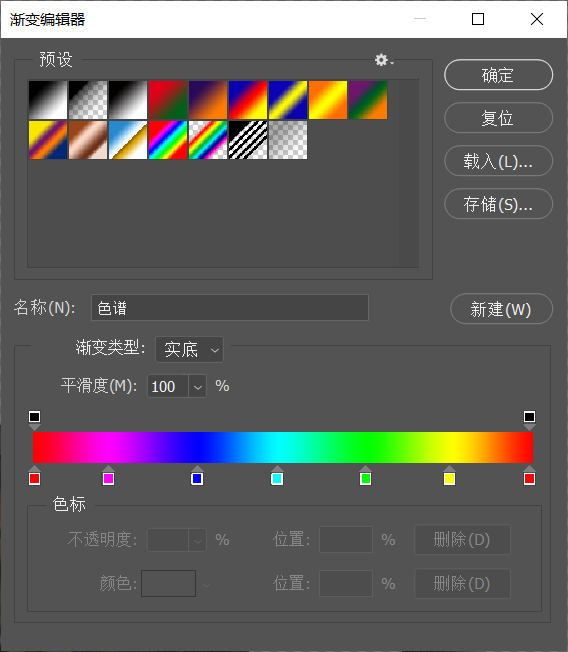Select the green color stop

point(365,475)
